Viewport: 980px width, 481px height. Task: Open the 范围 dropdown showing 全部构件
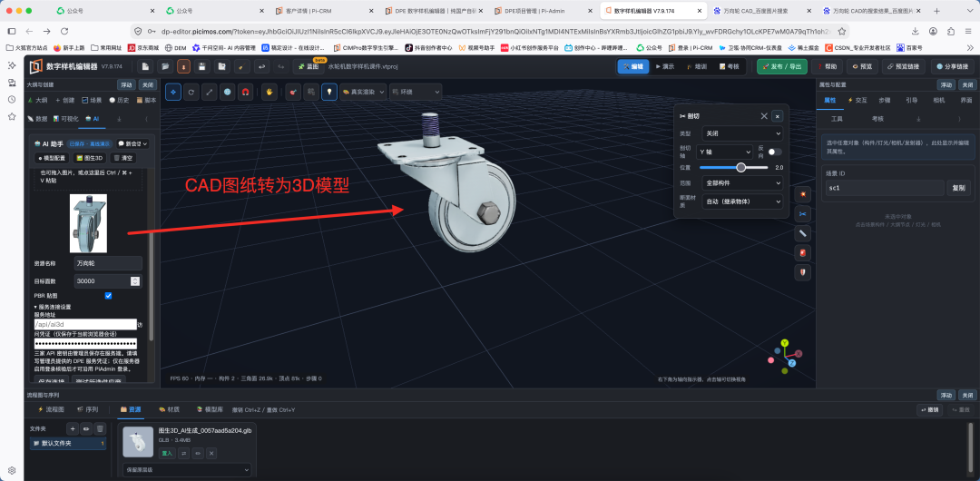pyautogui.click(x=742, y=183)
